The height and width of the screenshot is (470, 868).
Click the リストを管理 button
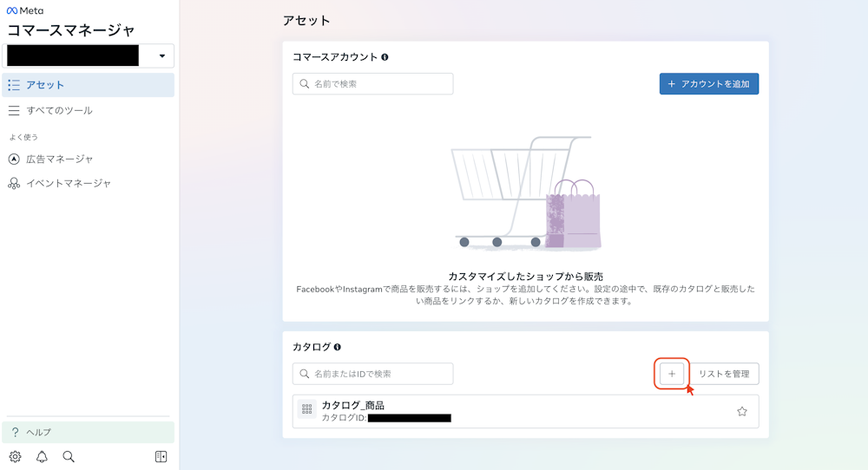point(724,374)
